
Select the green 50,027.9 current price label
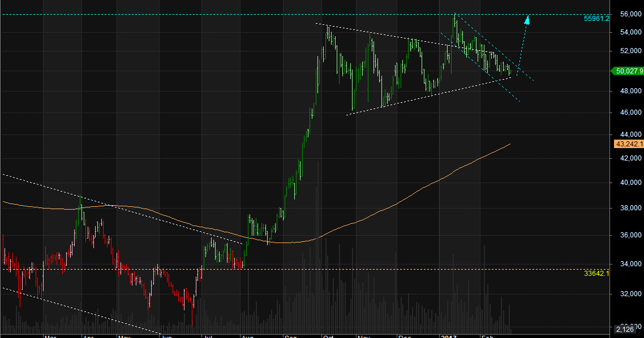pos(628,71)
